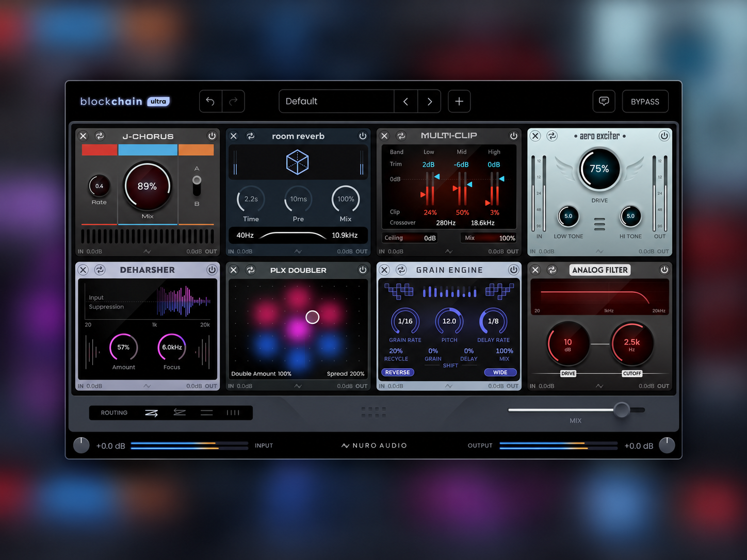This screenshot has height=560, width=747.
Task: Remove the room reverb module
Action: (x=234, y=136)
